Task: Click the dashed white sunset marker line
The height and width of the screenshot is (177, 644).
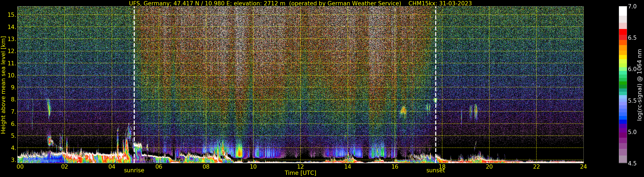Action: click(435, 85)
